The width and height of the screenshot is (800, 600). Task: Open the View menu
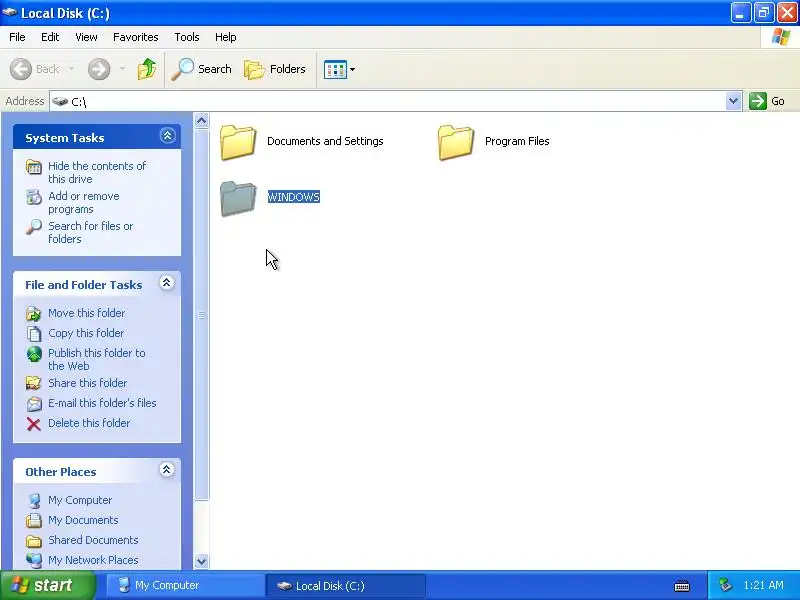coord(86,37)
